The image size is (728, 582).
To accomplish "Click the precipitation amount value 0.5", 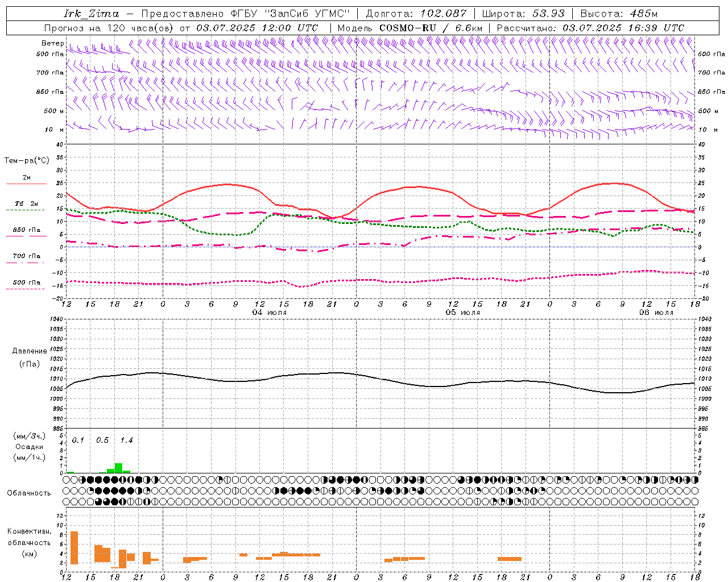I will click(102, 440).
